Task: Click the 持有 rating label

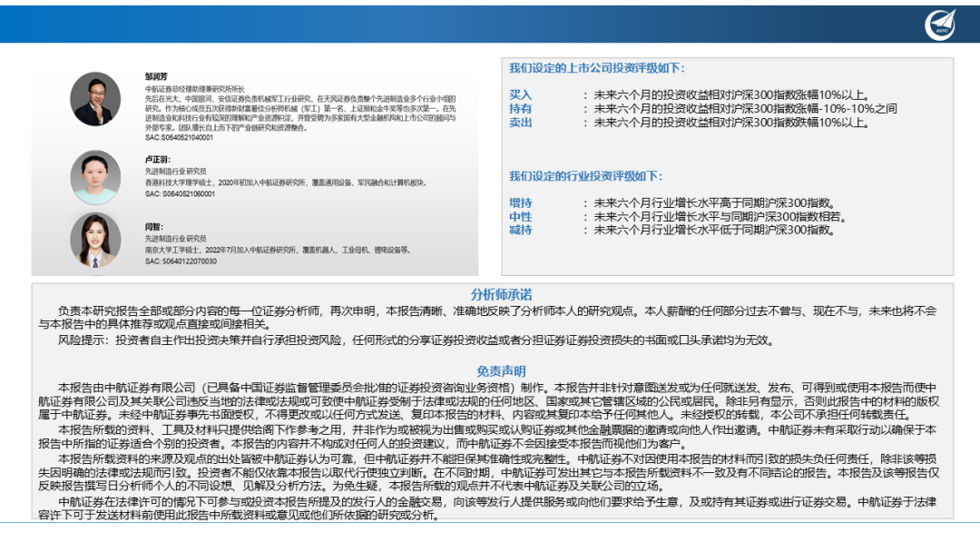Action: [520, 109]
